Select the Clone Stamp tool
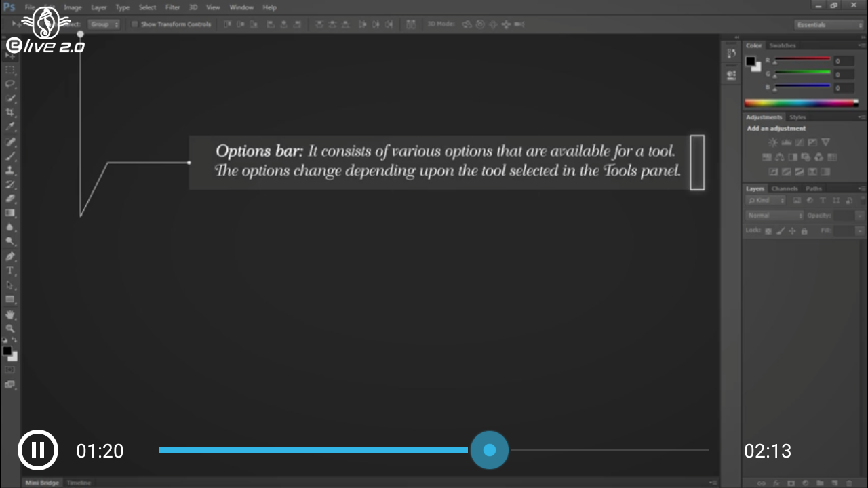868x488 pixels. coord(10,170)
